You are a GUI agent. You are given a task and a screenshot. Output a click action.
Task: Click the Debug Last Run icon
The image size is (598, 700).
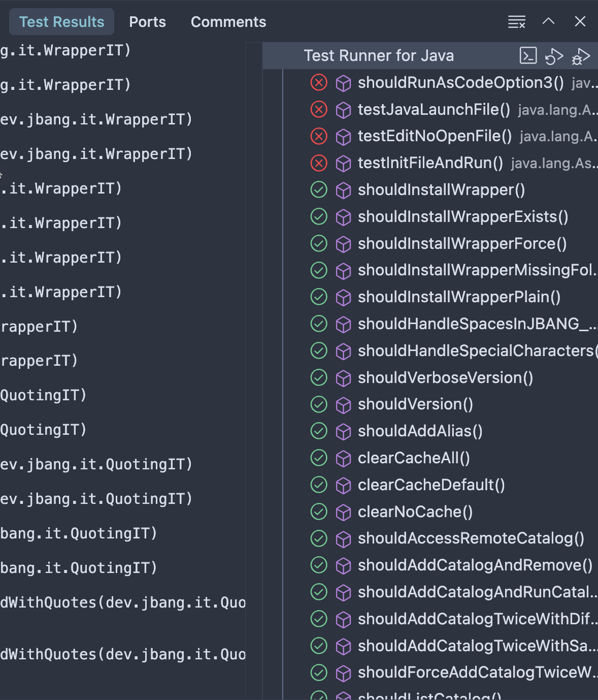[x=580, y=56]
